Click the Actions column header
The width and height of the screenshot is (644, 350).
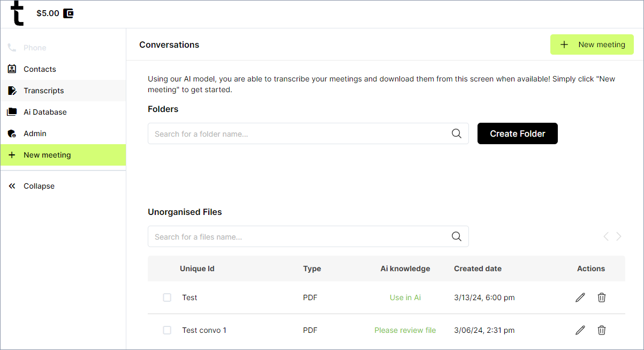[x=591, y=269]
